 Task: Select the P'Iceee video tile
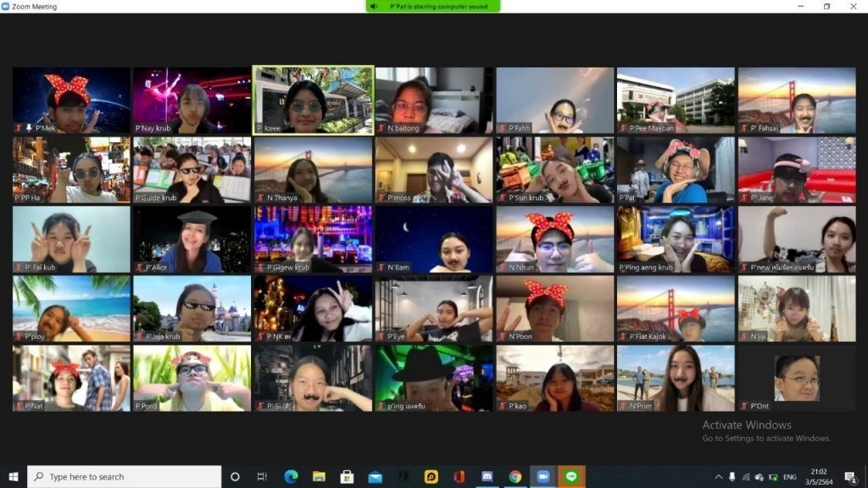tap(313, 100)
